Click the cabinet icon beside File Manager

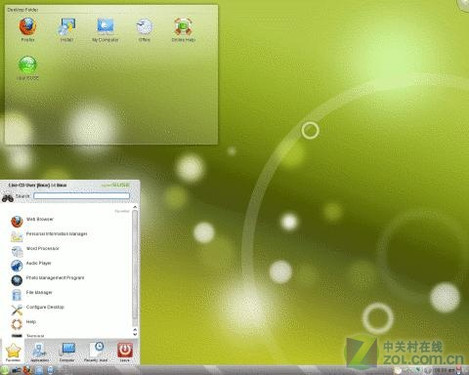pos(17,295)
